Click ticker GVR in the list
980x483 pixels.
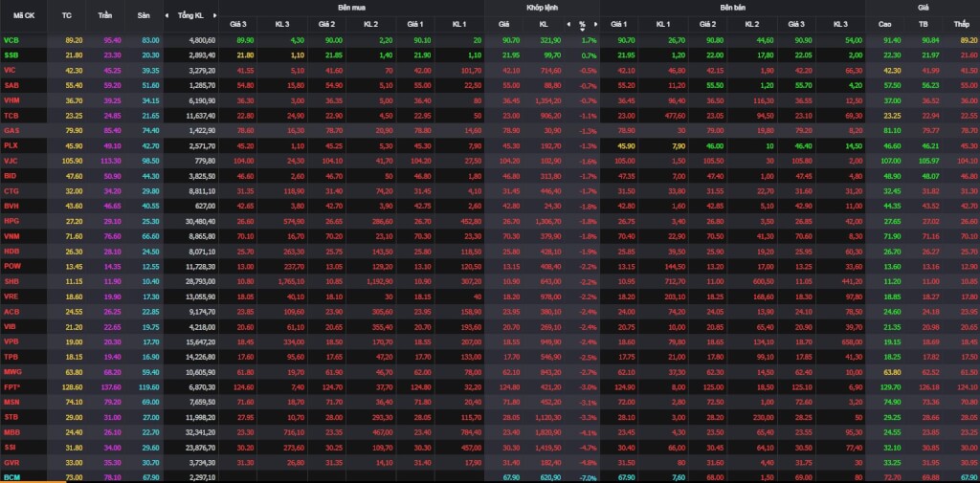[x=11, y=463]
